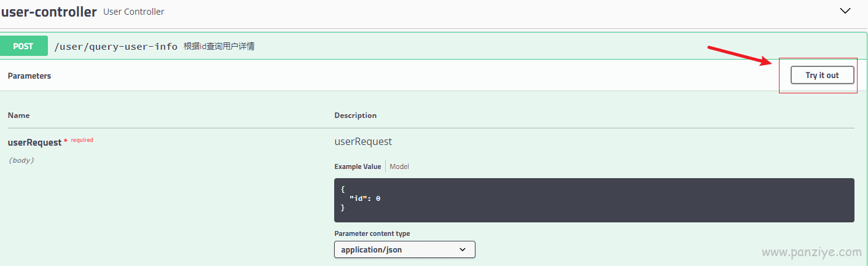Switch to the Model tab

coord(399,166)
